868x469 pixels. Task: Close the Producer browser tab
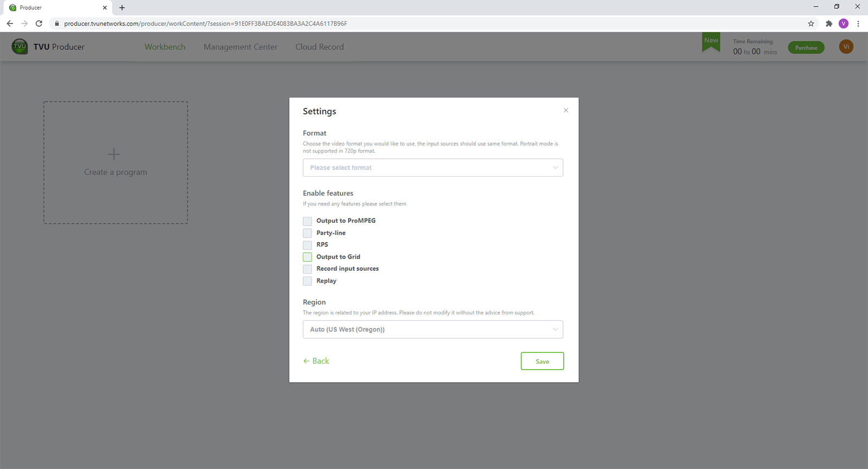click(105, 8)
